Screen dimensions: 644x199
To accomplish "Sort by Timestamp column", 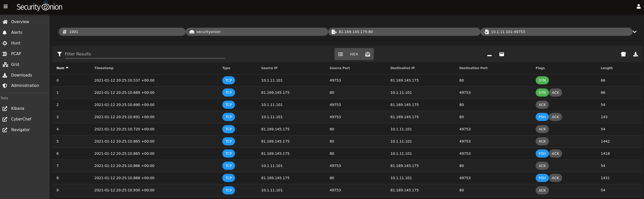I will tap(104, 68).
